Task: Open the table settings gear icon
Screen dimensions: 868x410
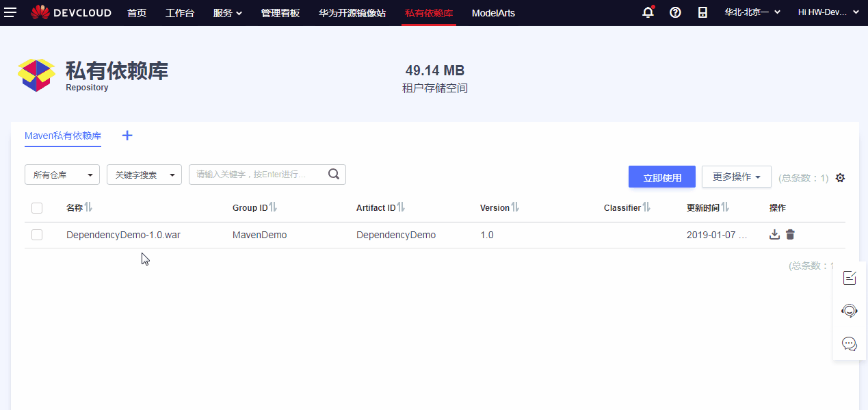Action: pos(840,177)
